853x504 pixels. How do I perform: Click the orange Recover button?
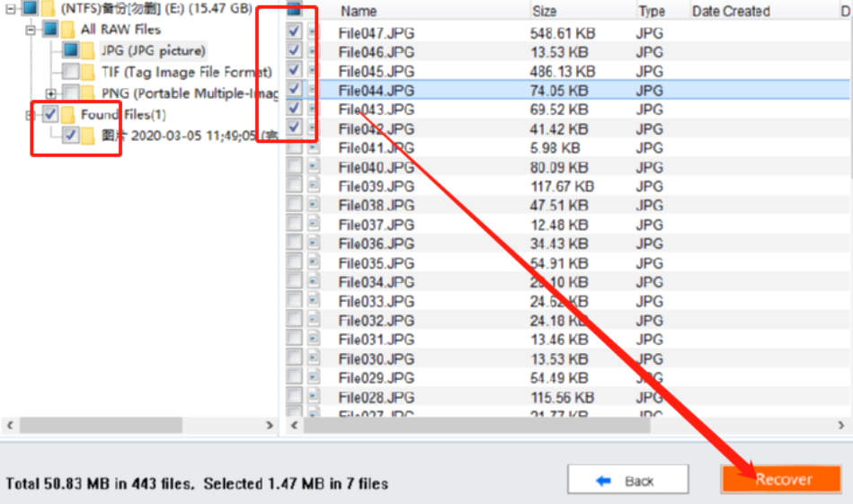point(781,479)
